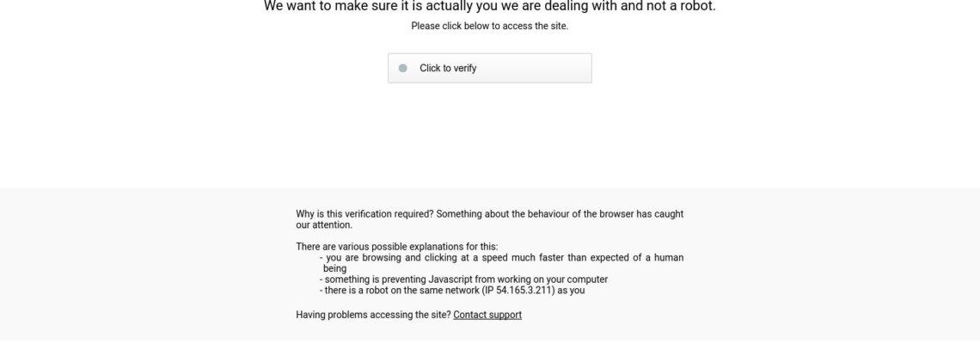Click the Javascript prevention bullet line

463,279
